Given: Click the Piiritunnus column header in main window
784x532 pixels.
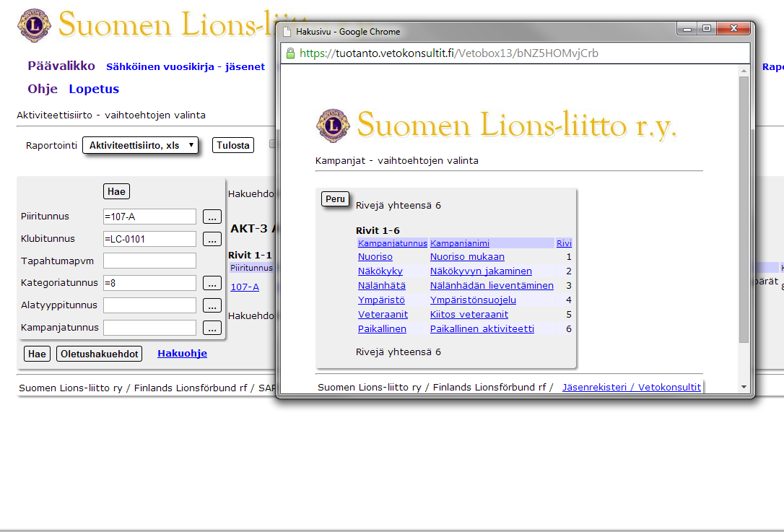Looking at the screenshot, I should [x=251, y=268].
